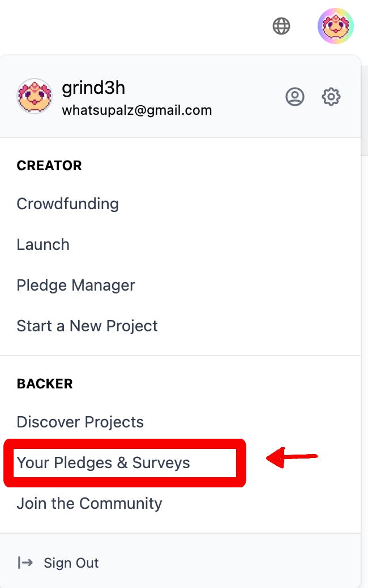Select the Launch menu entry
368x588 pixels.
pyautogui.click(x=43, y=244)
